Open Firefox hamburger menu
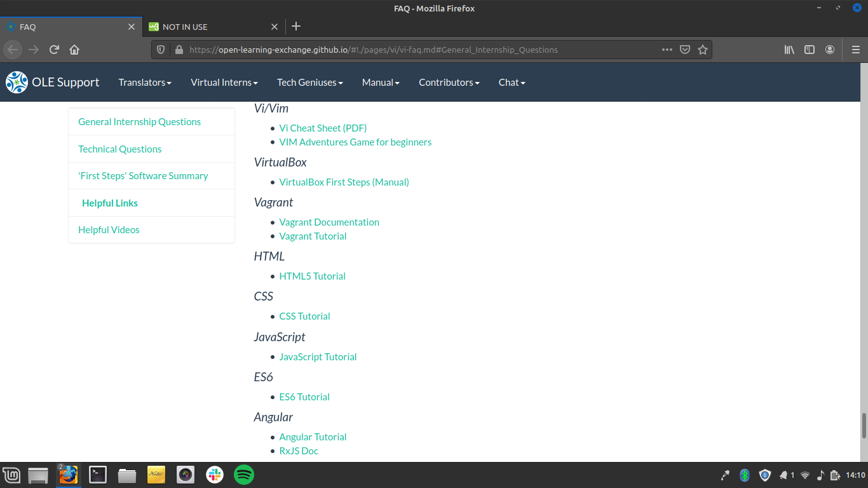The width and height of the screenshot is (868, 488). coord(855,50)
